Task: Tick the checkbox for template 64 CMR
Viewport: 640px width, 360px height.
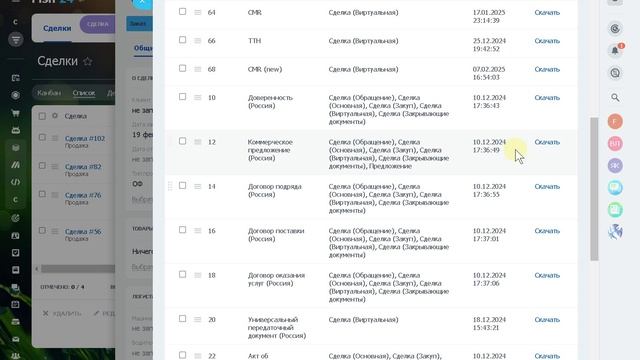Action: tap(182, 12)
